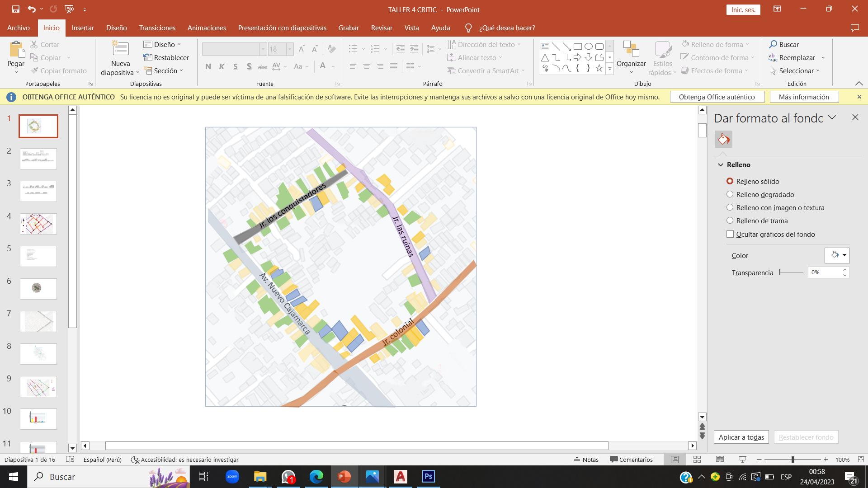
Task: Start slideshow from status bar icon
Action: pos(742,460)
